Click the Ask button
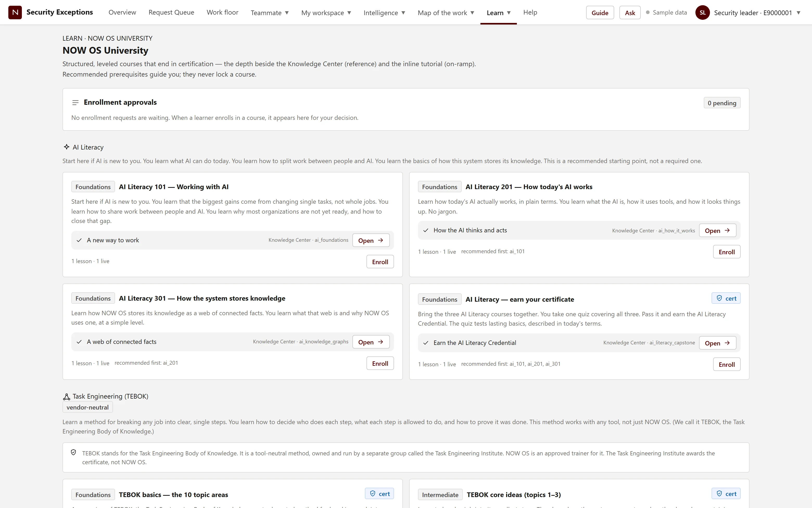812x508 pixels. pyautogui.click(x=630, y=13)
